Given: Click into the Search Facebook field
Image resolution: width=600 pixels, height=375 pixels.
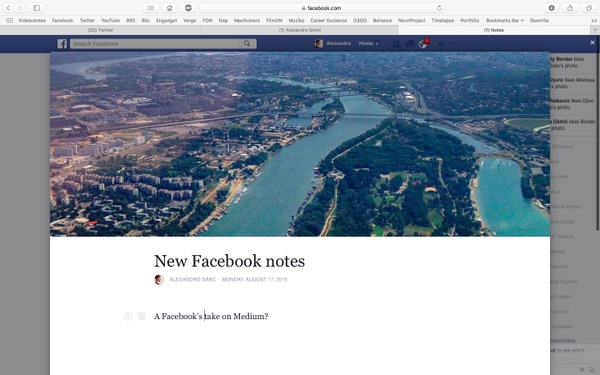Looking at the screenshot, I should (x=155, y=44).
